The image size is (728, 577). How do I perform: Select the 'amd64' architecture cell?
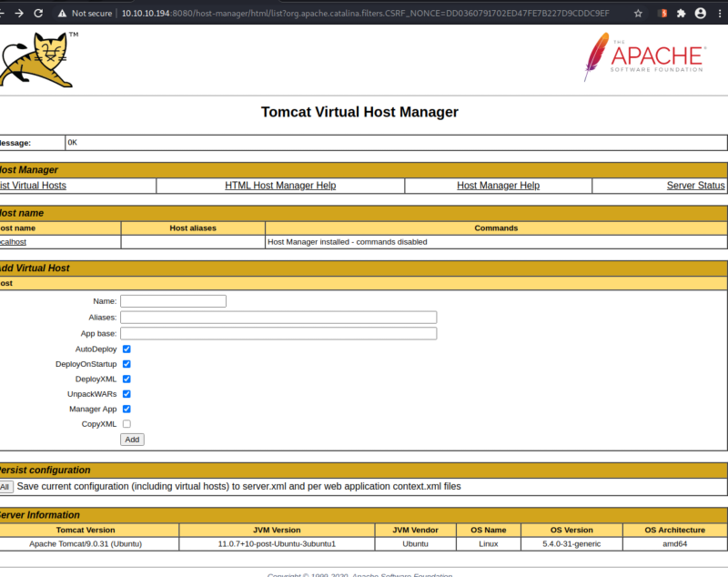(x=674, y=544)
